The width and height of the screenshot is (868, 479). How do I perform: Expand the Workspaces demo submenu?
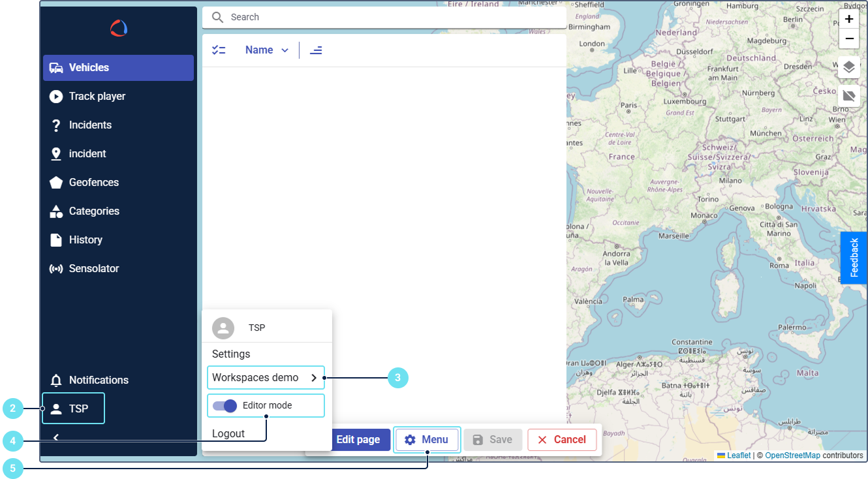pyautogui.click(x=266, y=378)
